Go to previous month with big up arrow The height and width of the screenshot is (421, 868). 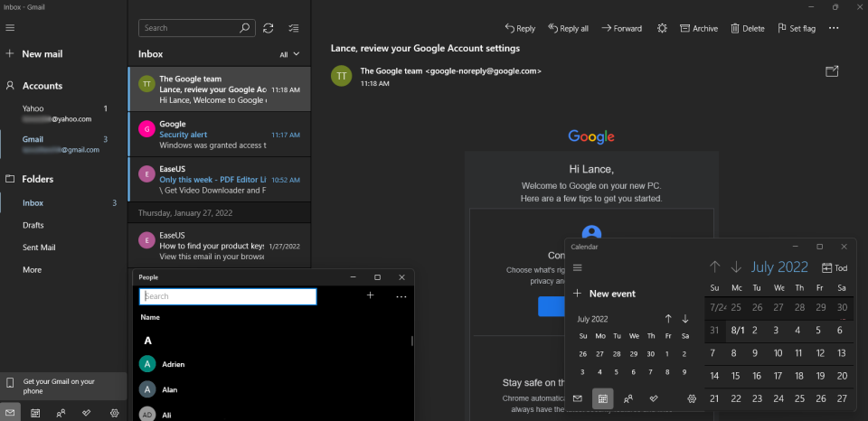coord(714,267)
